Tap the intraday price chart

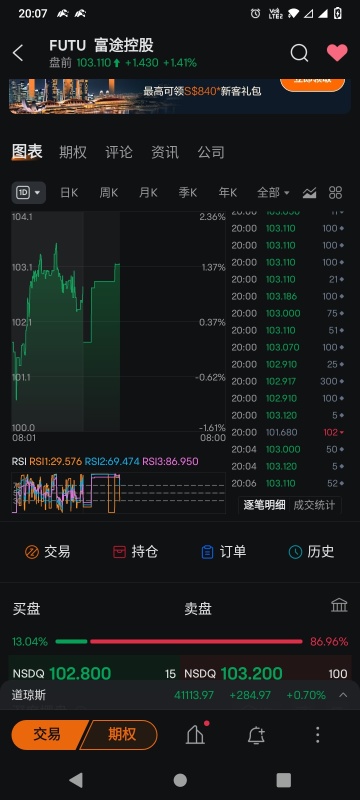coord(118,321)
